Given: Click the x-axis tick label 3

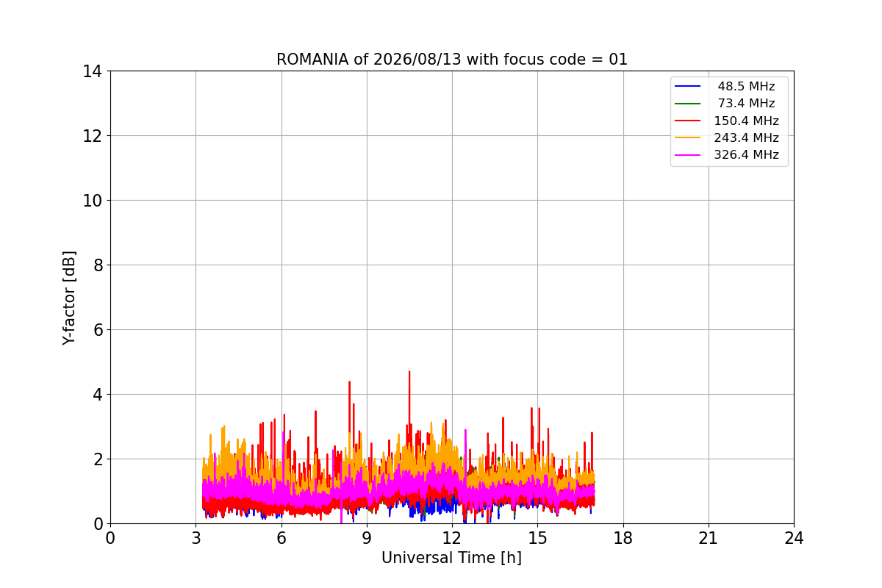Looking at the screenshot, I should [196, 538].
